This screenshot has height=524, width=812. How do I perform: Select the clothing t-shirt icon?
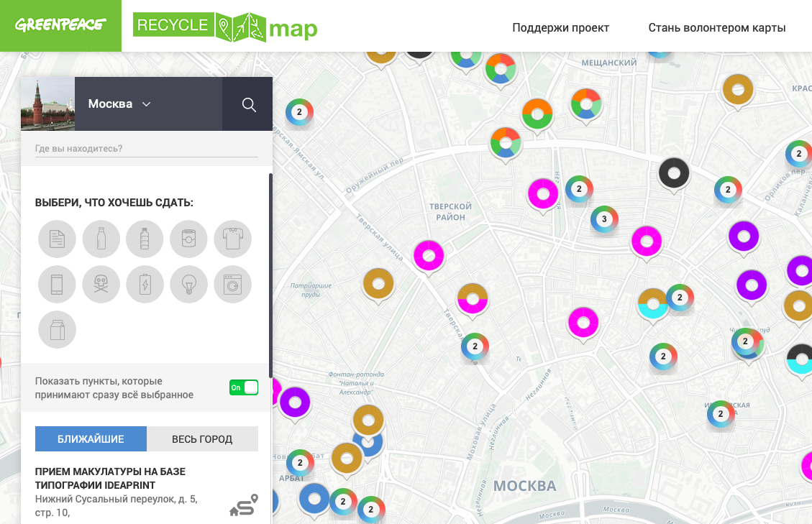coord(232,239)
